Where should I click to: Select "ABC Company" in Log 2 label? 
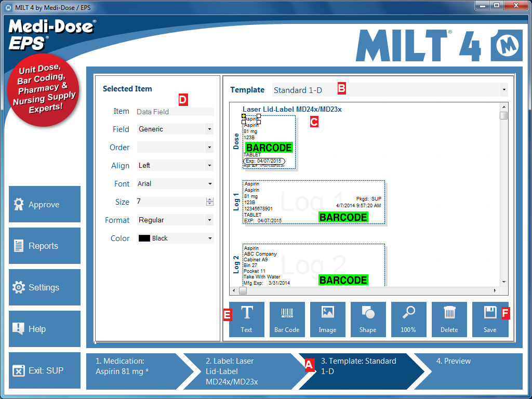260,254
